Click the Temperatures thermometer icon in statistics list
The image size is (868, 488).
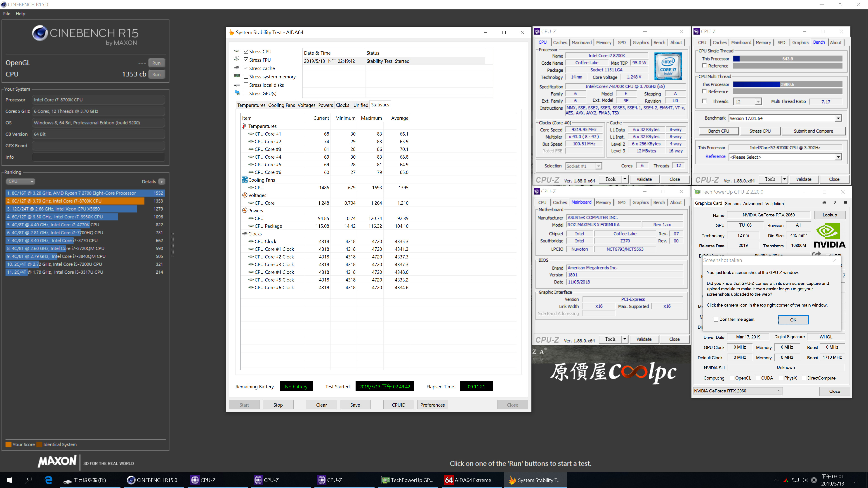[244, 126]
